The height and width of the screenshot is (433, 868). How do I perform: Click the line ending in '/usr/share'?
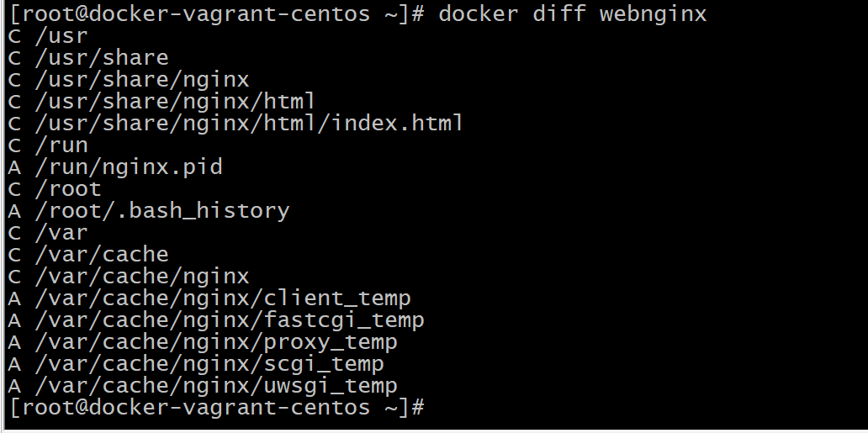click(88, 58)
